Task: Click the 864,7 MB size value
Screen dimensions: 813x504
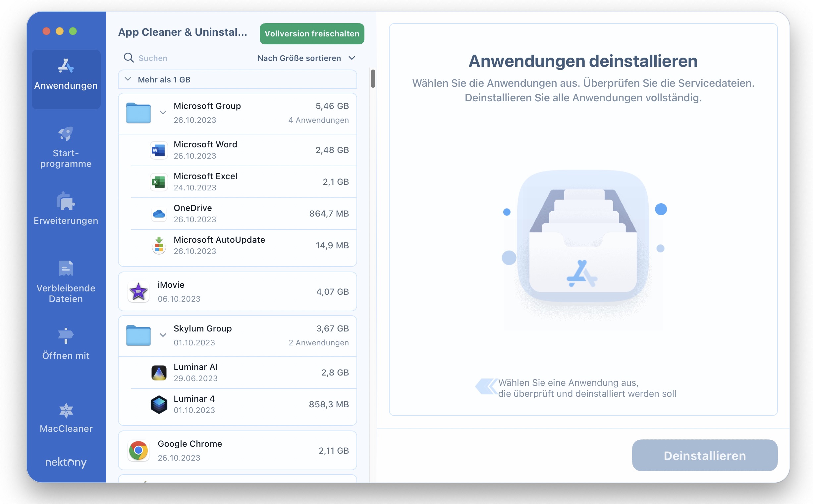Action: [x=329, y=214]
